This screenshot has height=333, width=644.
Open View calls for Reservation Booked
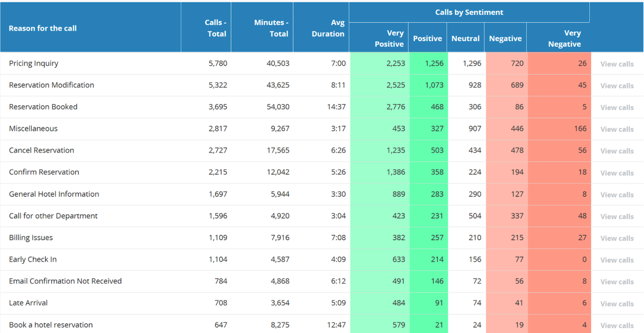coord(617,108)
